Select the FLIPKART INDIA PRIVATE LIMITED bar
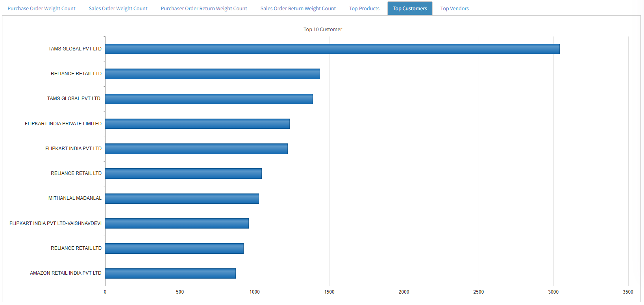The height and width of the screenshot is (305, 644). click(x=197, y=124)
